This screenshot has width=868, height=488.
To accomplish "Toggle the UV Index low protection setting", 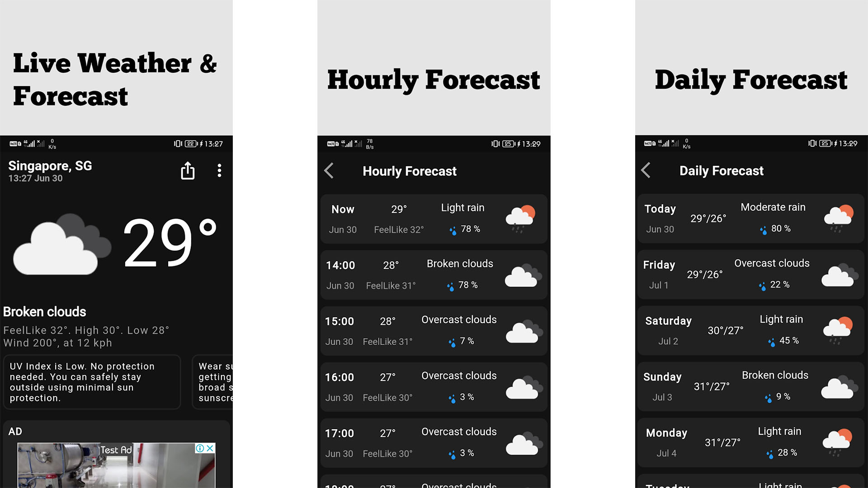I will pos(92,382).
